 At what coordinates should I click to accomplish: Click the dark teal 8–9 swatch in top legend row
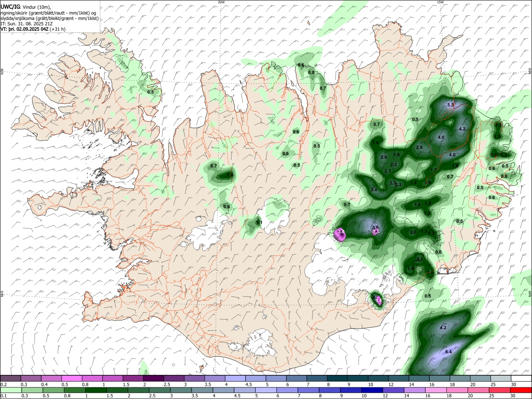(x=337, y=379)
